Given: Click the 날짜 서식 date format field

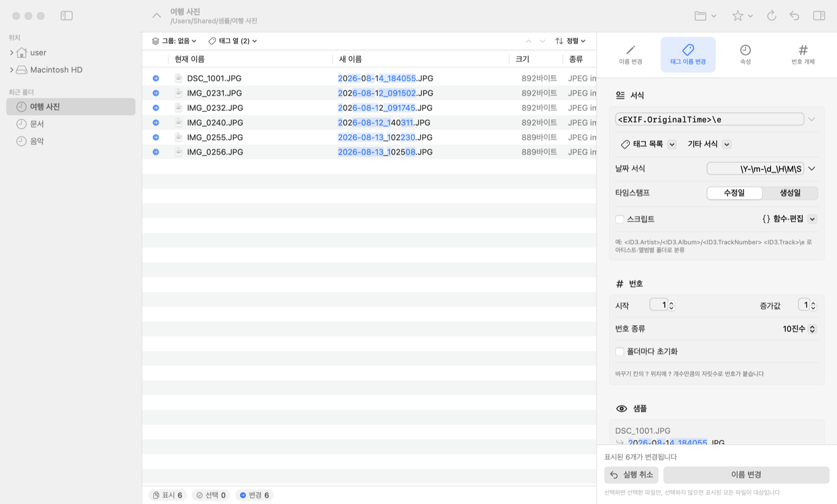Looking at the screenshot, I should click(755, 169).
